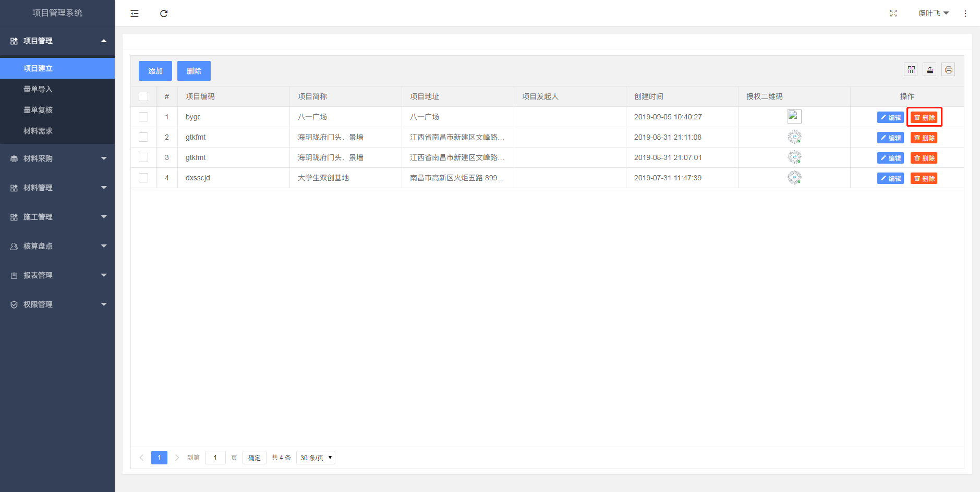Expand the 核算盘点 menu arrow

104,246
